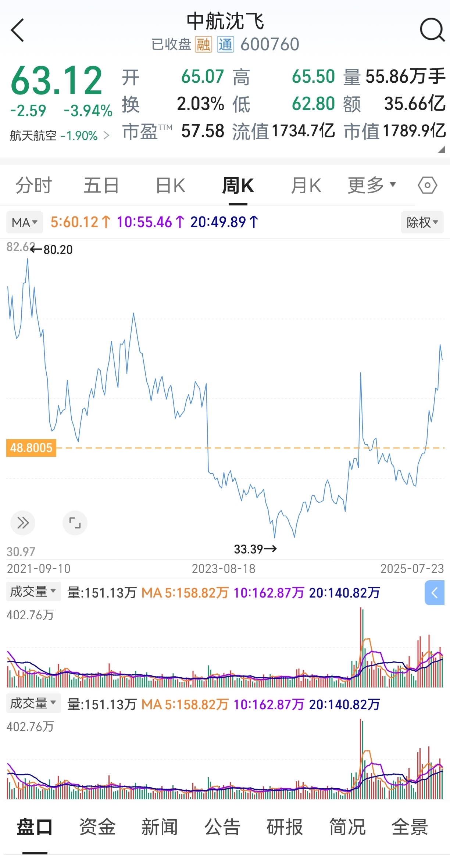Screen dimensions: 450x868
Task: Open the 资金 bottom tab
Action: click(x=97, y=827)
